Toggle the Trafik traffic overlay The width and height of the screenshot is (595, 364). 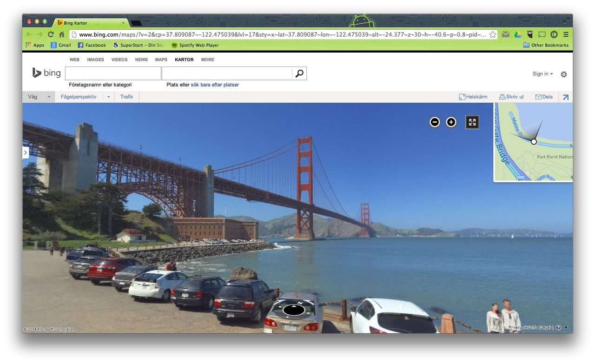pyautogui.click(x=126, y=96)
